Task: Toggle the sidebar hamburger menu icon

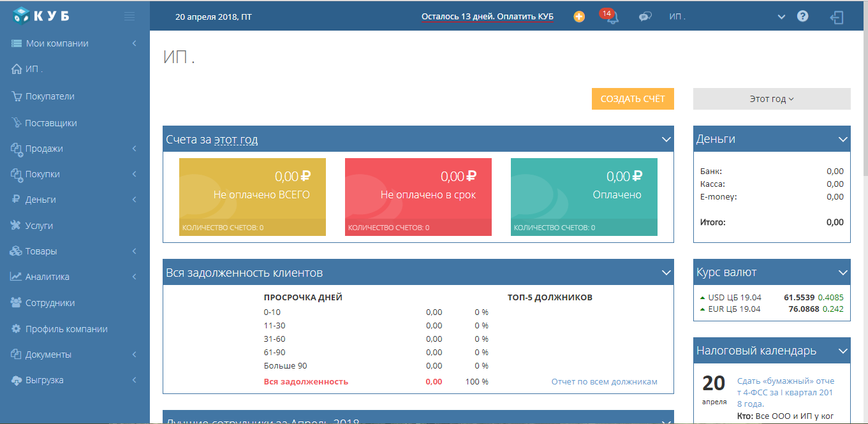Action: (x=129, y=17)
